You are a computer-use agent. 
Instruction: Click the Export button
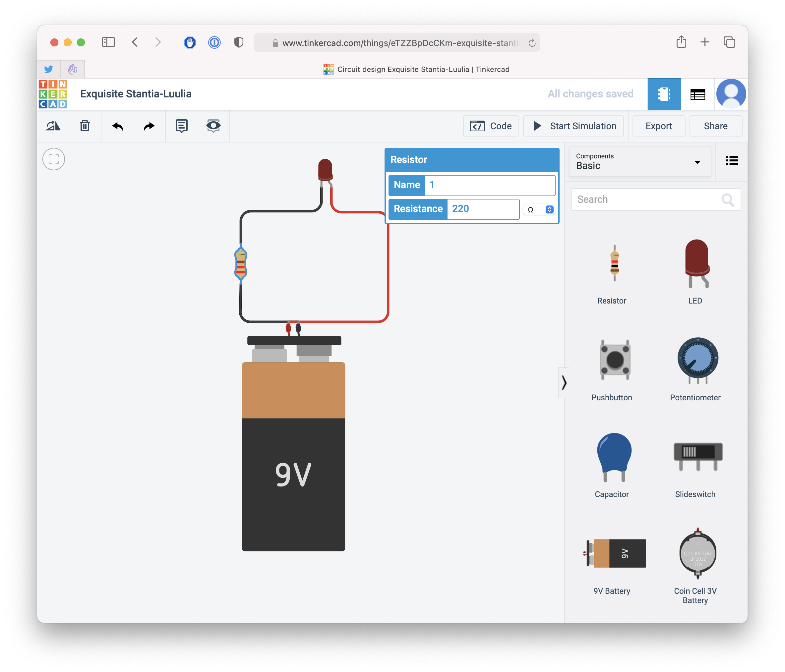[658, 126]
